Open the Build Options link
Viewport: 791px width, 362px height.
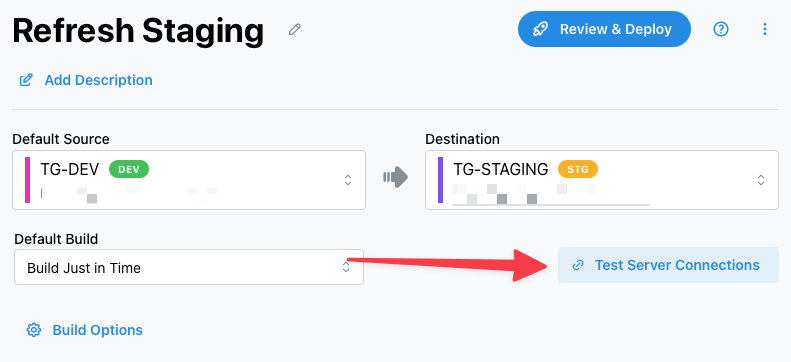(97, 330)
